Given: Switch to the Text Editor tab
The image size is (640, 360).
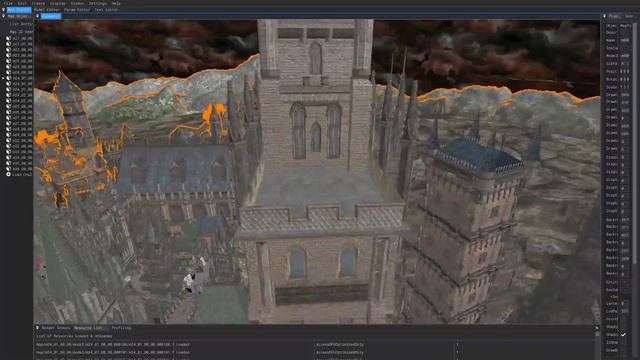Looking at the screenshot, I should [106, 10].
